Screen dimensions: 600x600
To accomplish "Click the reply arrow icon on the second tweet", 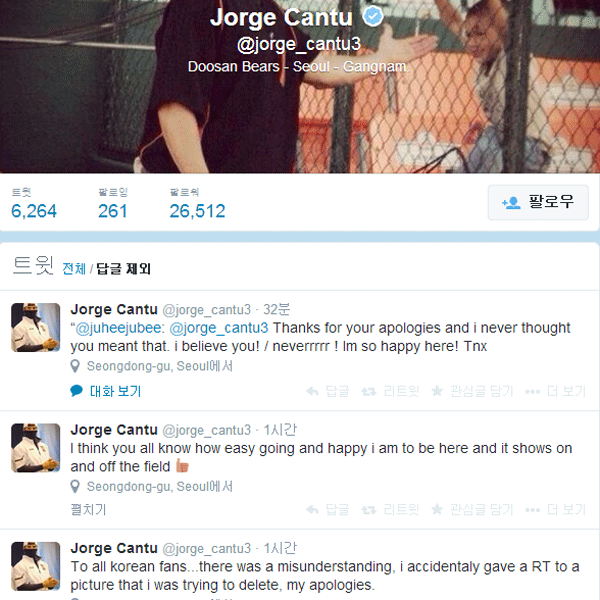I will click(x=313, y=509).
